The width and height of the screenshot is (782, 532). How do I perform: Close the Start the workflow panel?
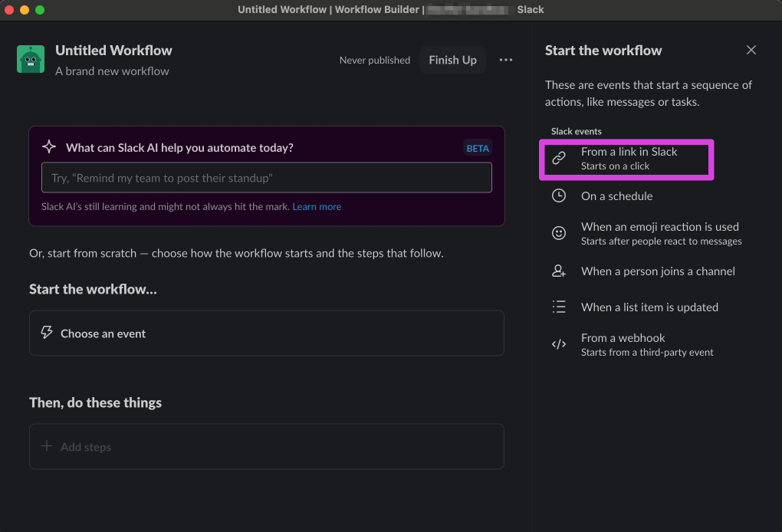(751, 49)
